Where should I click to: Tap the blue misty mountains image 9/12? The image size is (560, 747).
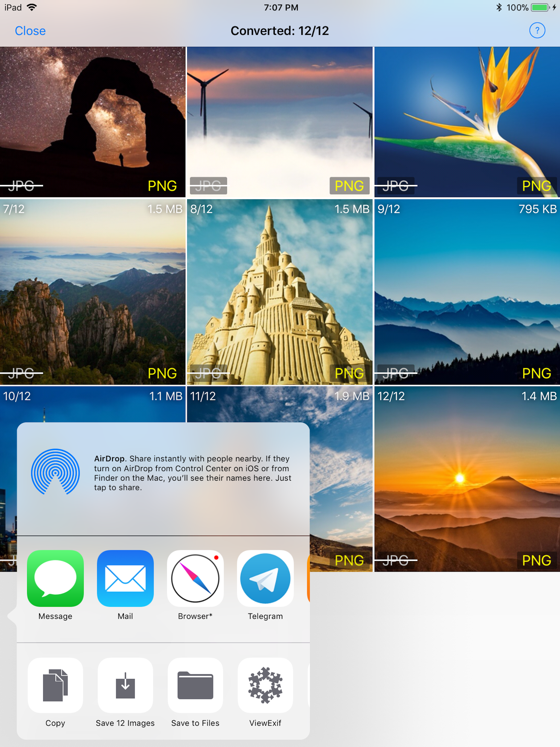tap(467, 292)
